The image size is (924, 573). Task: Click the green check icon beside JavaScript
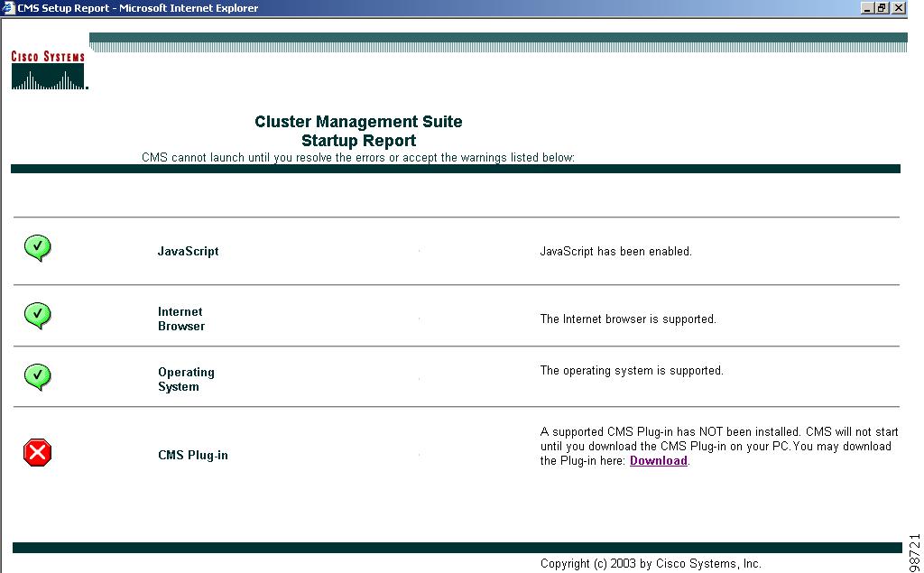[38, 248]
